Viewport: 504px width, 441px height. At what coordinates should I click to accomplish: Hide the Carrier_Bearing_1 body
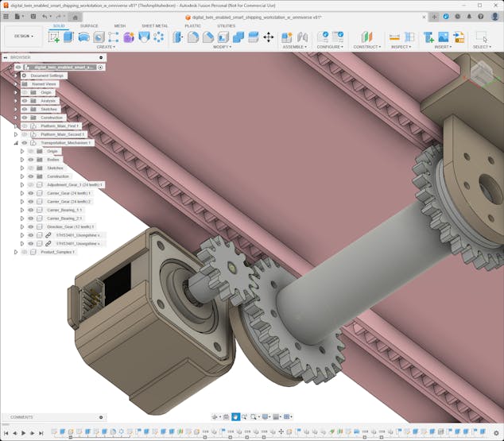pos(31,210)
